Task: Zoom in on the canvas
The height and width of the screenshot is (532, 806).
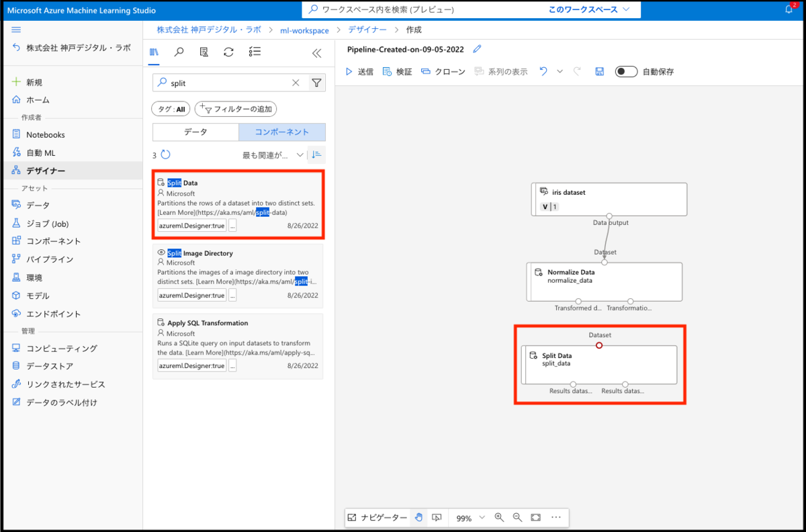Action: (x=499, y=517)
